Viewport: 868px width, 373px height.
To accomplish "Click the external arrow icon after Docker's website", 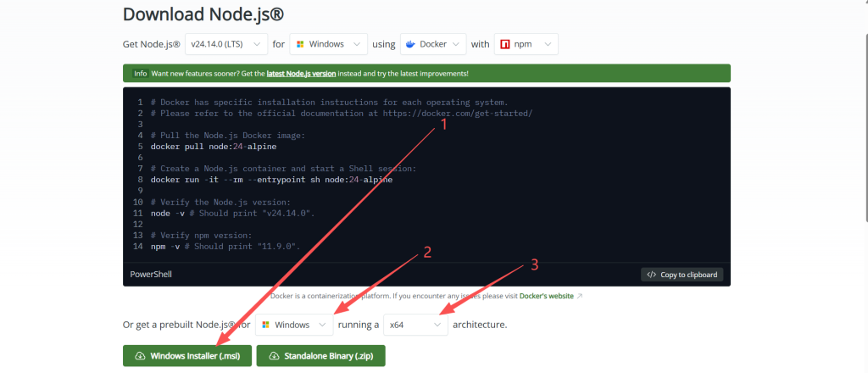I will tap(580, 296).
